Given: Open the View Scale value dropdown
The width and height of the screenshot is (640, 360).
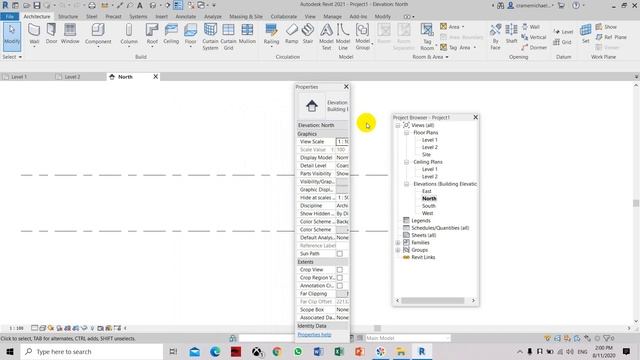Looking at the screenshot, I should click(342, 142).
